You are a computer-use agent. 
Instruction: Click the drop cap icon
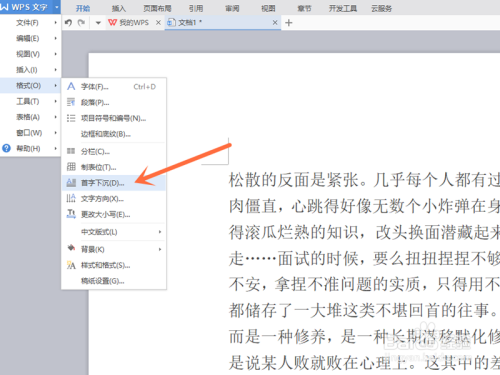71,182
